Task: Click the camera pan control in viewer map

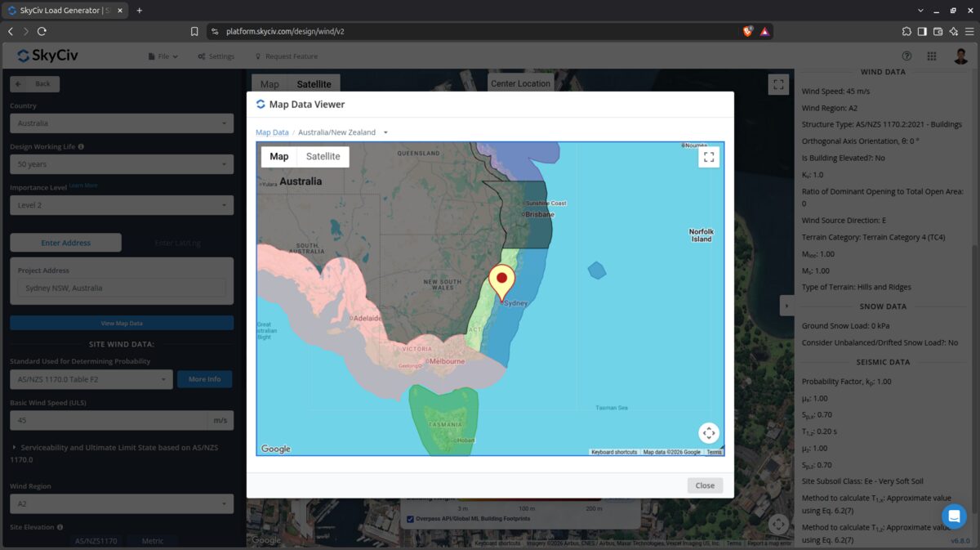Action: tap(709, 433)
